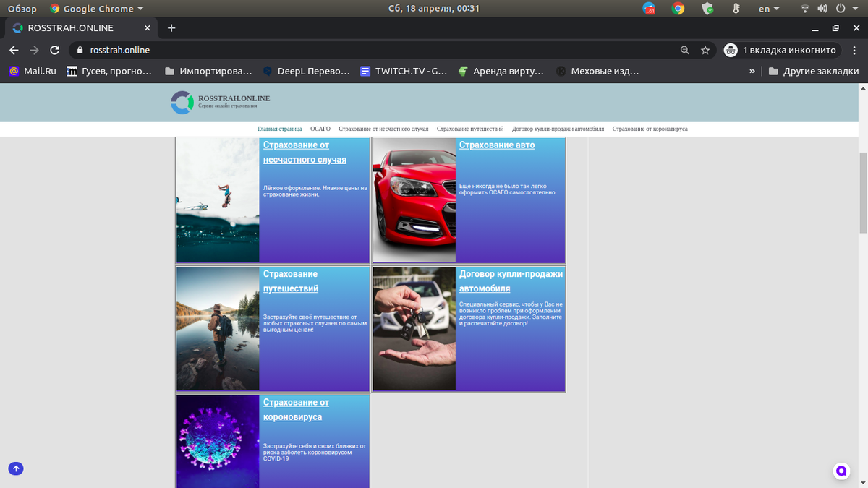The width and height of the screenshot is (868, 488).
Task: Click the cliff diver accident insurance image
Action: coord(218,200)
